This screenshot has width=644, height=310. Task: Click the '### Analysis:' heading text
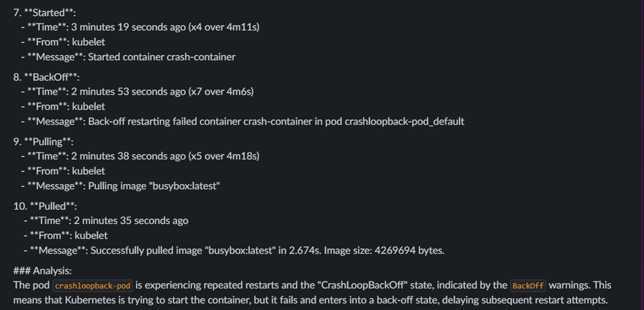click(x=42, y=271)
